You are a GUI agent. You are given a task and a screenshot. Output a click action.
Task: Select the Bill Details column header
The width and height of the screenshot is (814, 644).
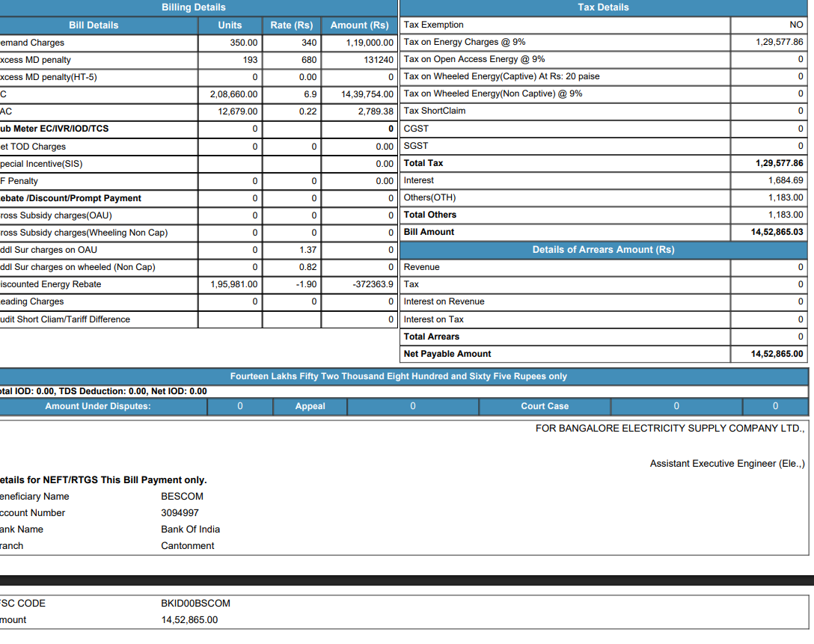pyautogui.click(x=94, y=25)
